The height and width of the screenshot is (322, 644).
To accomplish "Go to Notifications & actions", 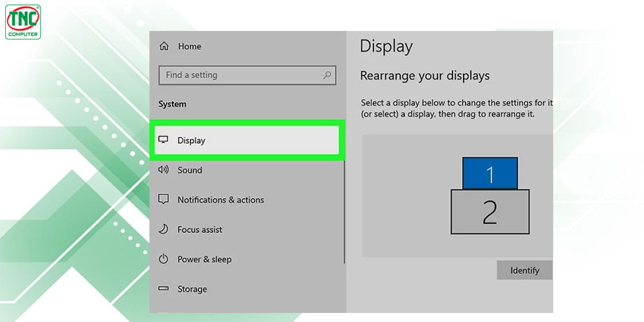I will tap(247, 200).
